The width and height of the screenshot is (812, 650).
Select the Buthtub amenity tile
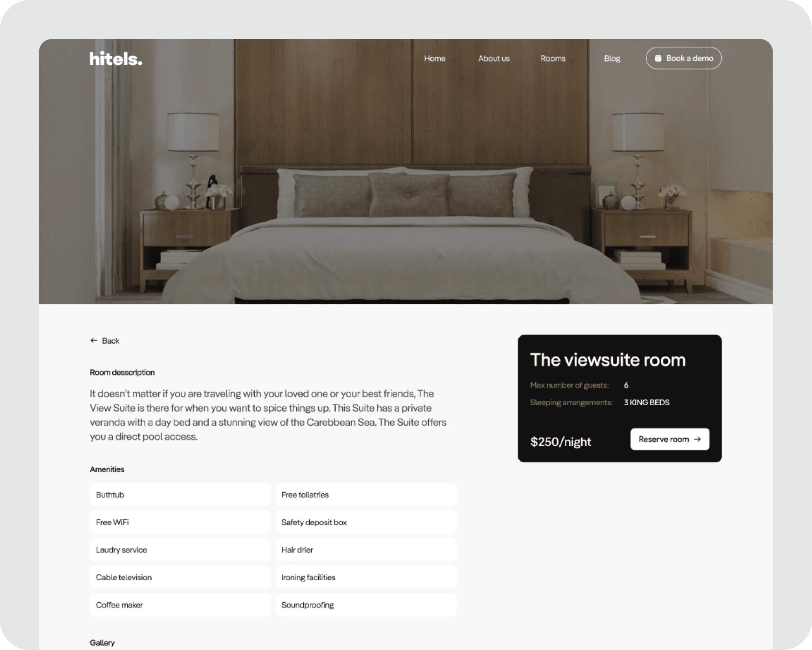[x=180, y=495]
